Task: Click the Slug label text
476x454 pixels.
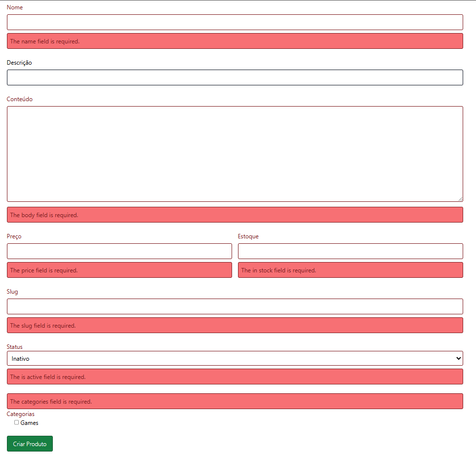Action: [12, 292]
